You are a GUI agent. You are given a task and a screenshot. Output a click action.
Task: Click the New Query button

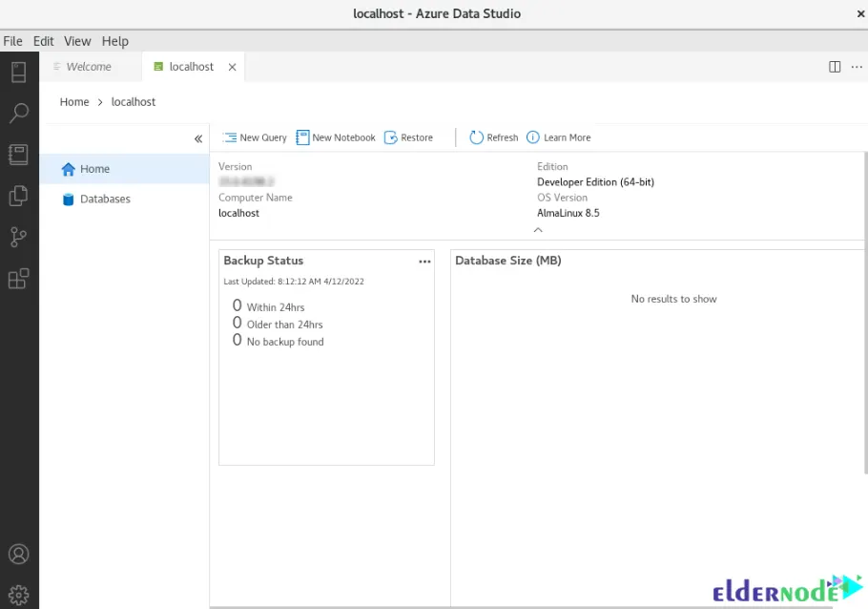pos(255,137)
